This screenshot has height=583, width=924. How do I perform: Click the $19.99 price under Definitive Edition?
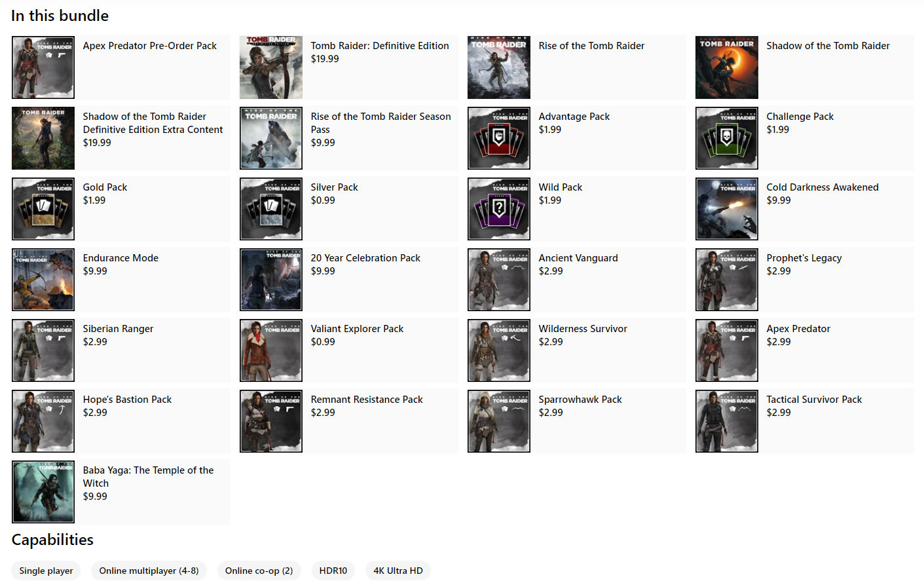point(325,59)
